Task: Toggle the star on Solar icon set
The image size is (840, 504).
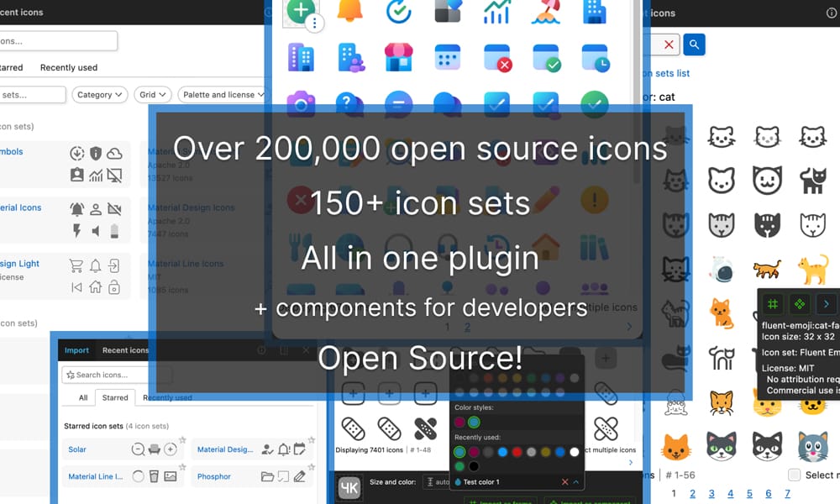Action: coord(181,440)
